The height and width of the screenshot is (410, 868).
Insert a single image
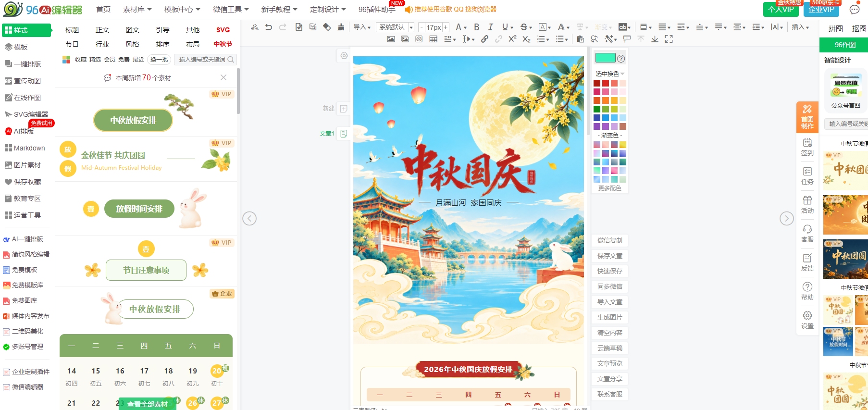pyautogui.click(x=391, y=39)
